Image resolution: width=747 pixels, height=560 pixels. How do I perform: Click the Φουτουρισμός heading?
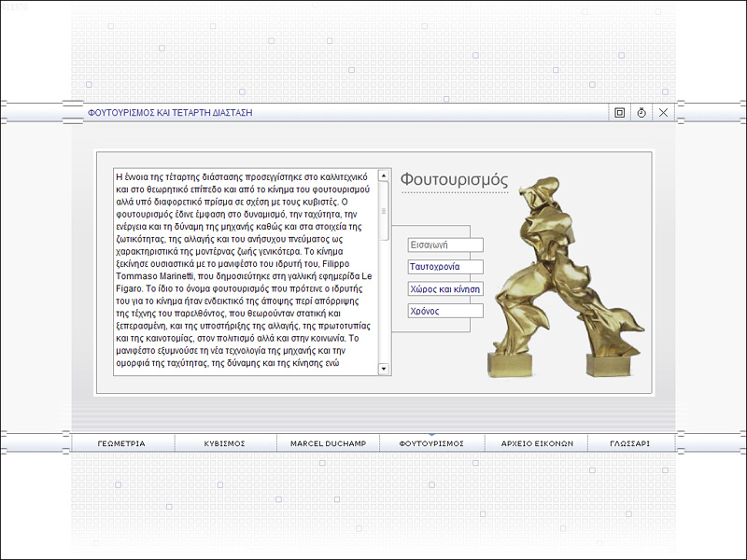pyautogui.click(x=454, y=179)
